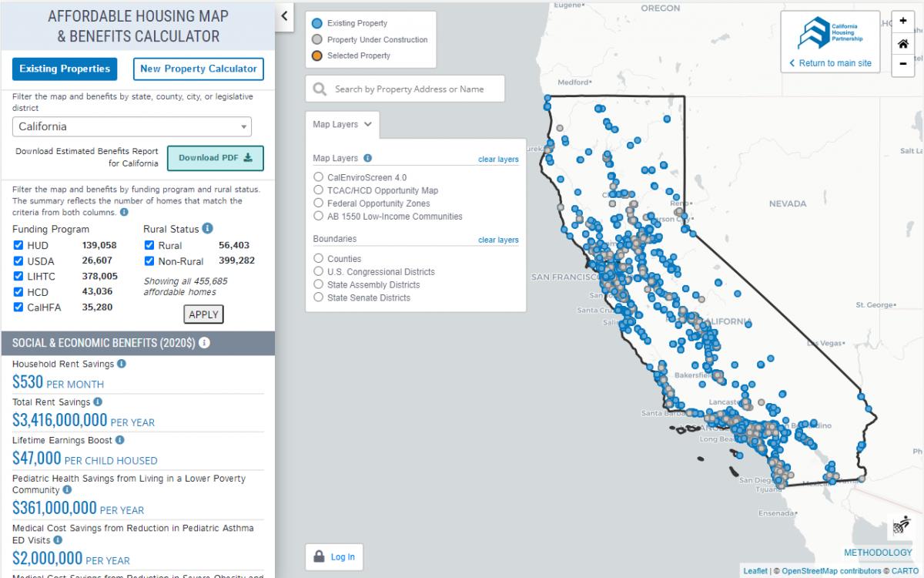The height and width of the screenshot is (578, 924).
Task: Select AB 1550 Low-Income Communities layer
Action: coord(318,217)
